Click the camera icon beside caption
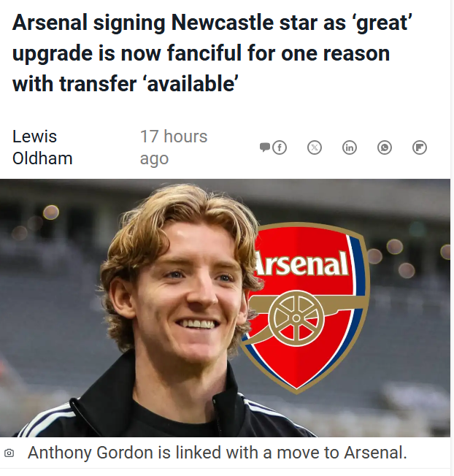 (x=9, y=453)
